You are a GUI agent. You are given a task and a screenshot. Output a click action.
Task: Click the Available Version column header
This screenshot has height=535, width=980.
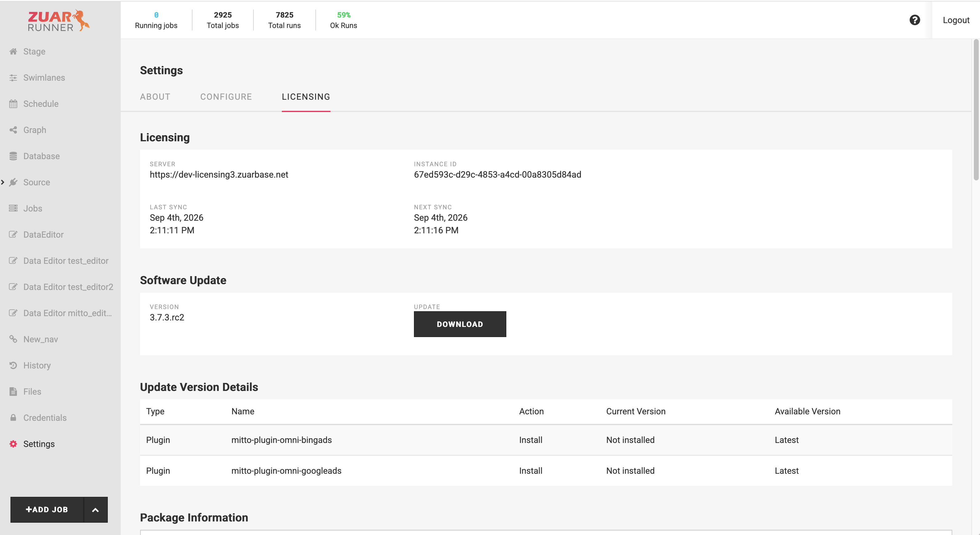pos(807,412)
